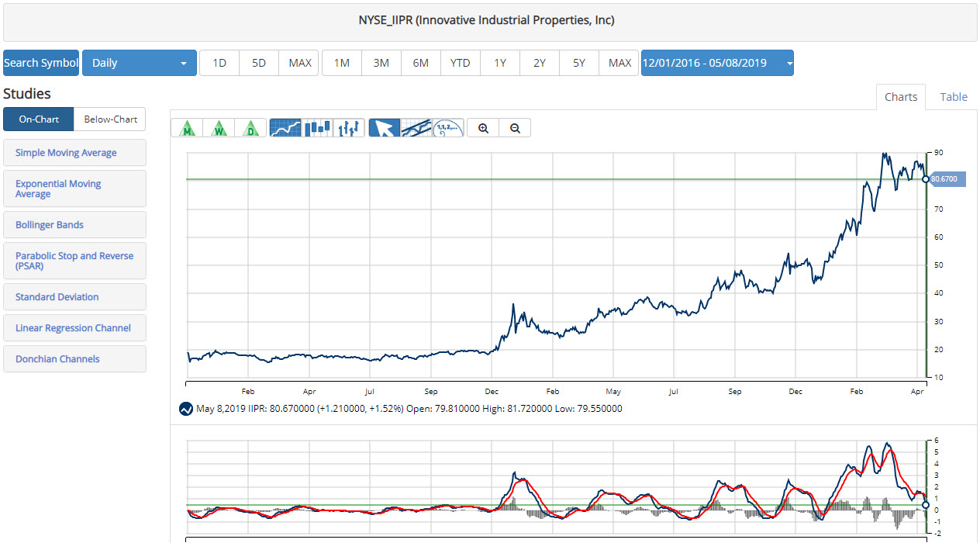
Task: Switch to the Table tab
Action: pyautogui.click(x=954, y=97)
